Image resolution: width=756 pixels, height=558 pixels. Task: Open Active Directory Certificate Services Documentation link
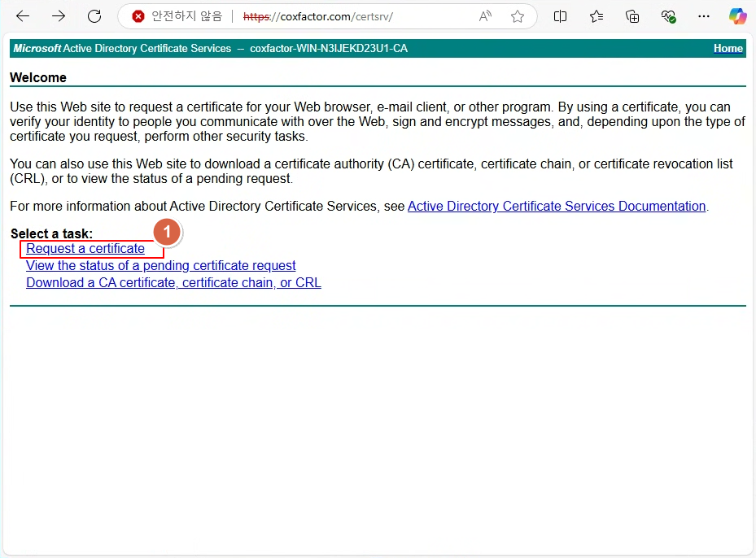557,207
